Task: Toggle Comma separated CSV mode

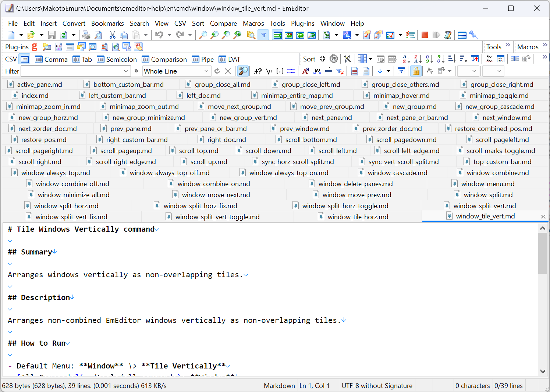Action: pyautogui.click(x=51, y=59)
